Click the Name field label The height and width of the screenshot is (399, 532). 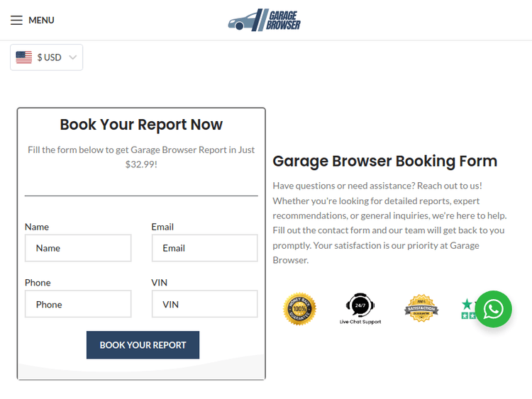pos(37,227)
